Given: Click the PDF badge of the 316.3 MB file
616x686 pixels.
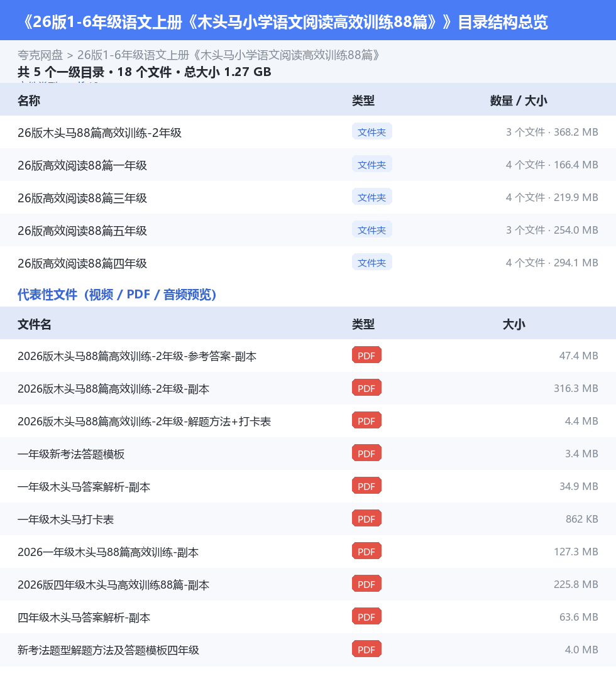Looking at the screenshot, I should click(x=366, y=388).
